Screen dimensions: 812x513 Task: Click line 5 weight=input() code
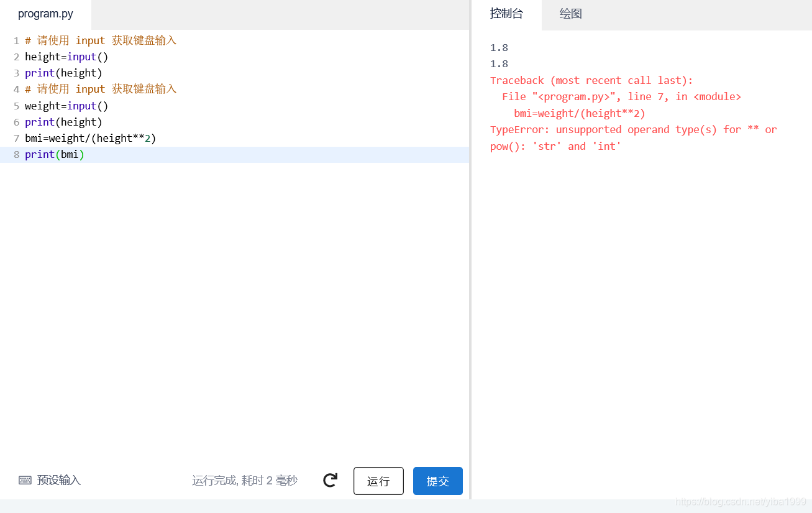[66, 106]
